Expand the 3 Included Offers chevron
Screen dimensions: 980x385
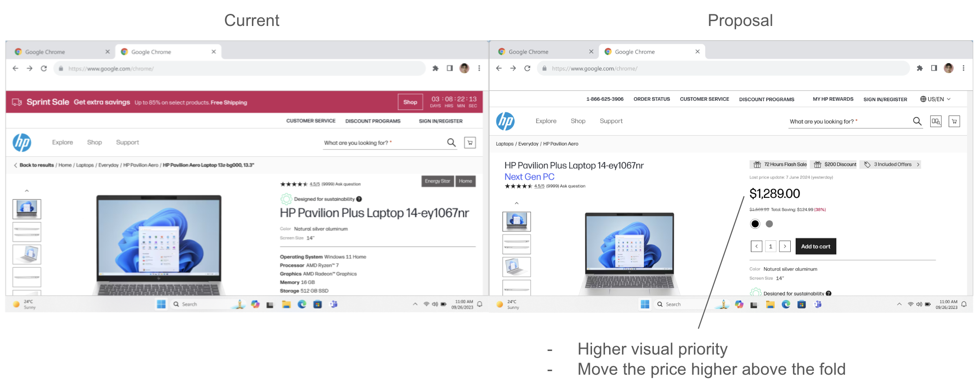pos(918,165)
